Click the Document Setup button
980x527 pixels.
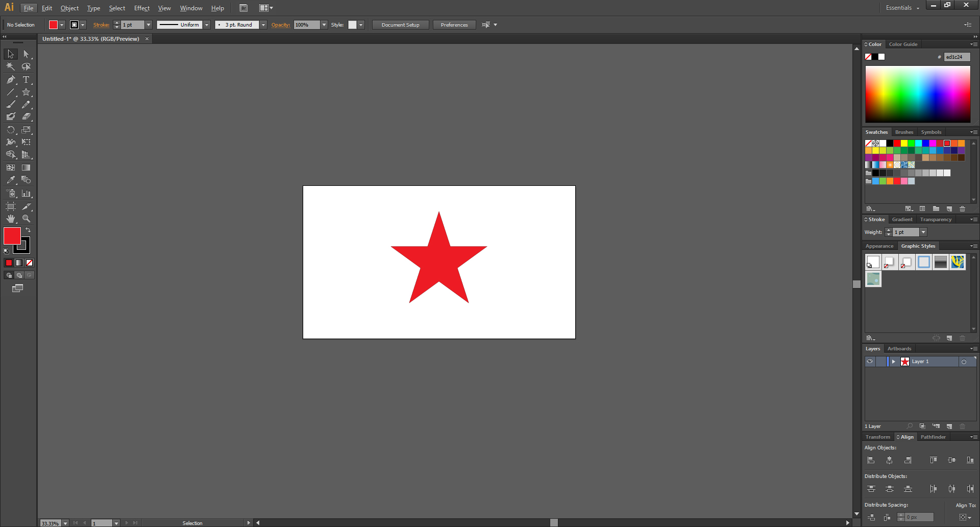(x=400, y=25)
